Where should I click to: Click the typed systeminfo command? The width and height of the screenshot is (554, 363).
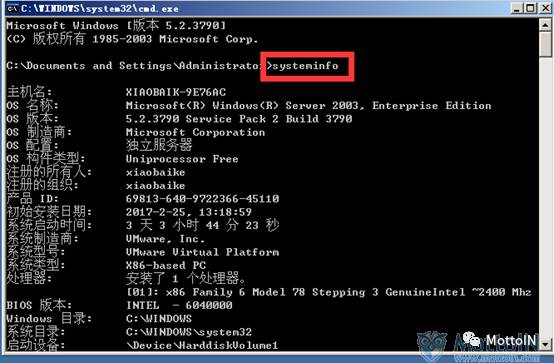tap(305, 66)
